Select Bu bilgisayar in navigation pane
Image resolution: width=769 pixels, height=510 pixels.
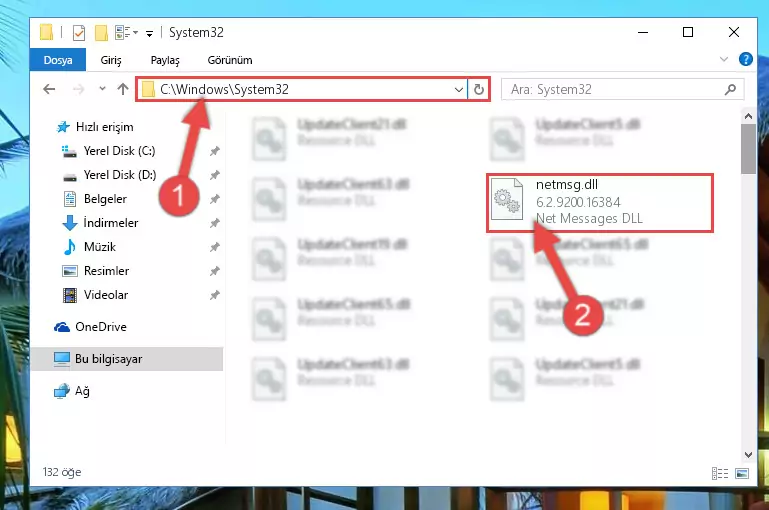point(108,359)
